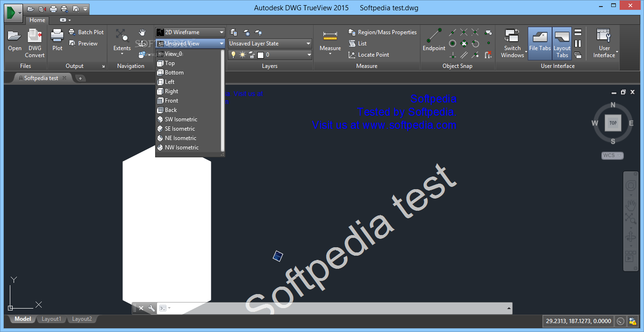Choose NE Isometric from the view list
Image resolution: width=644 pixels, height=332 pixels.
(188, 138)
